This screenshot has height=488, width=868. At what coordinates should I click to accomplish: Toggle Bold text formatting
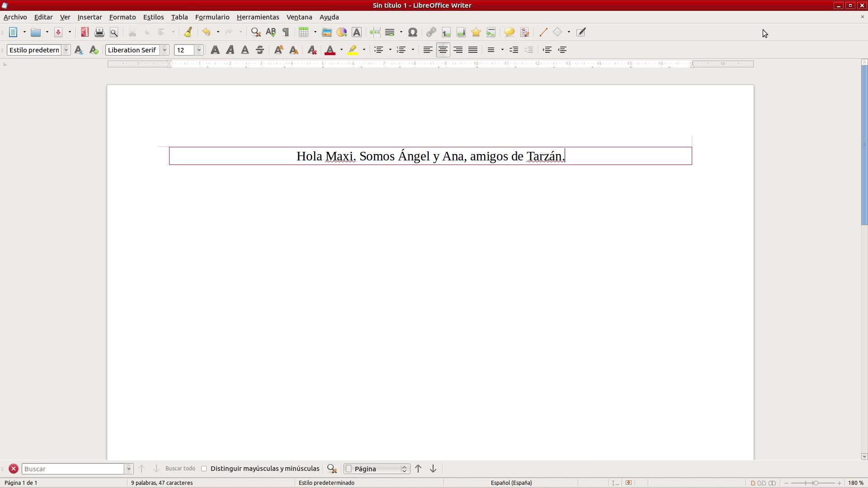coord(215,50)
